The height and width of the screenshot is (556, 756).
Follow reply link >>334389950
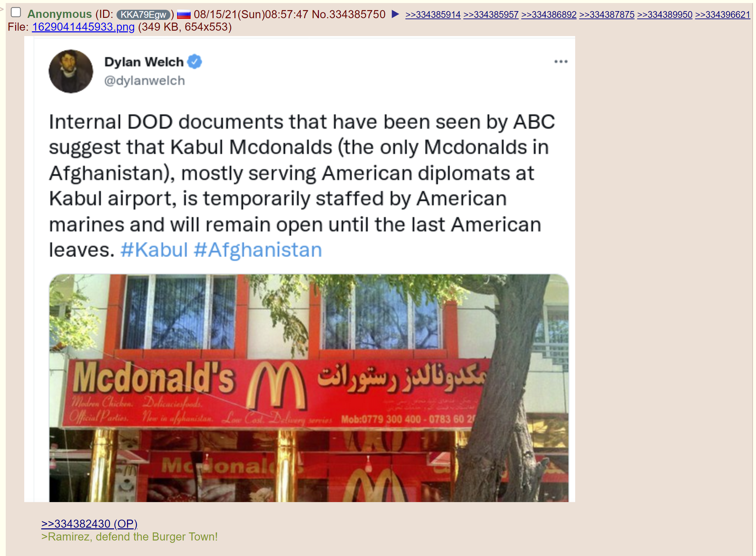pos(665,15)
